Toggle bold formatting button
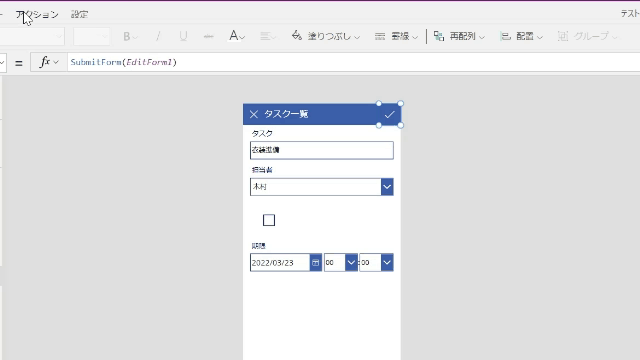This screenshot has width=640, height=360. (130, 36)
